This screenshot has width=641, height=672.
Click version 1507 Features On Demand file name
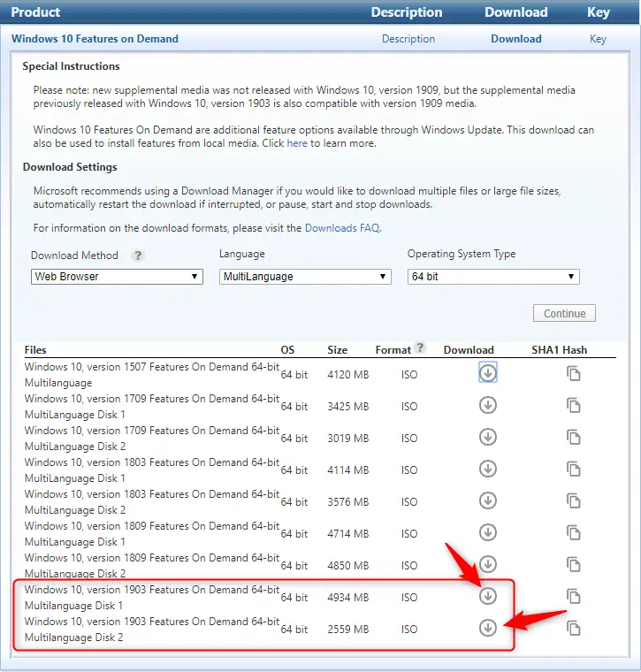click(152, 375)
